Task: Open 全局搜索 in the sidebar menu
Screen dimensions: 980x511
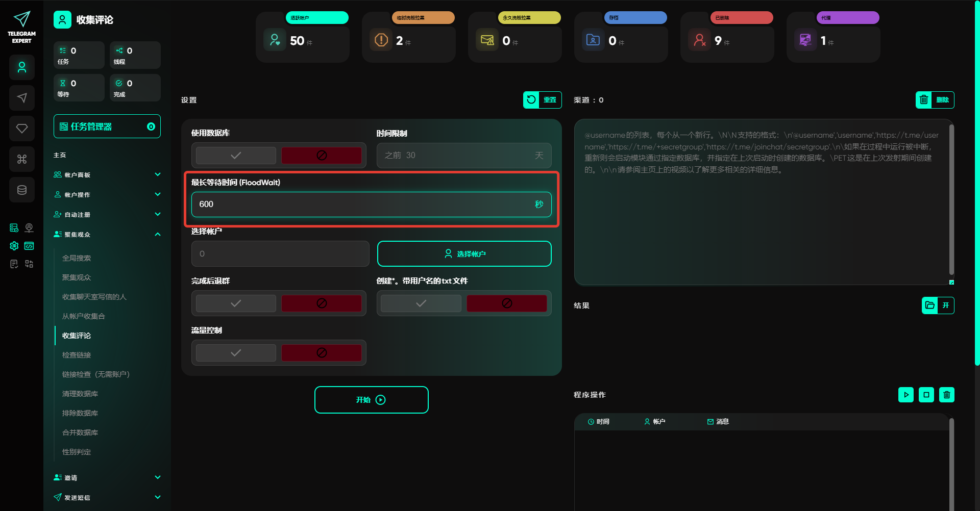Action: [x=77, y=258]
